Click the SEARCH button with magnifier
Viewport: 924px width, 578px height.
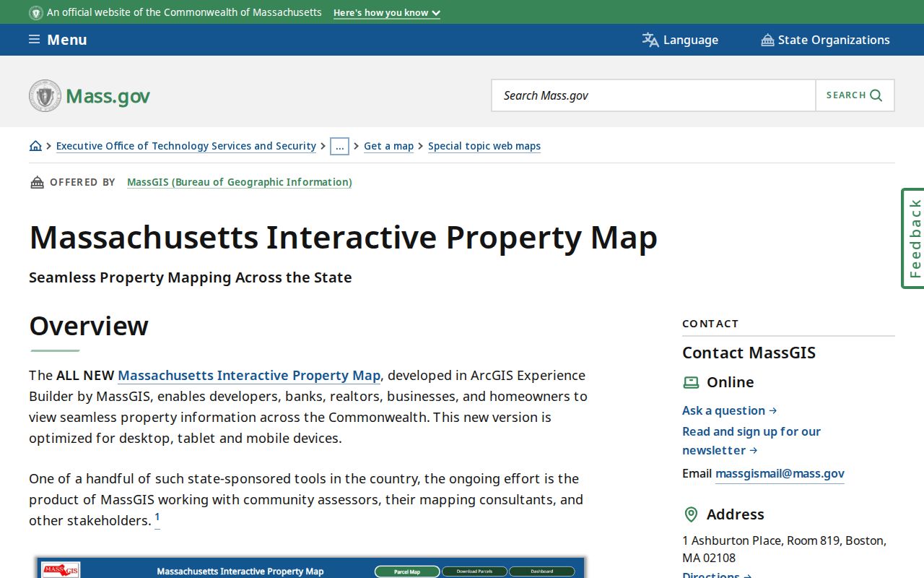click(855, 95)
